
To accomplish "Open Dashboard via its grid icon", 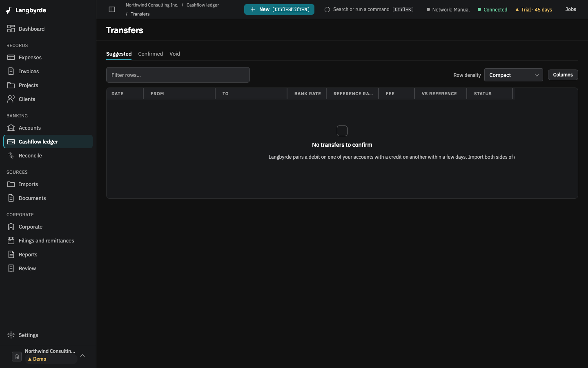I will pos(11,29).
